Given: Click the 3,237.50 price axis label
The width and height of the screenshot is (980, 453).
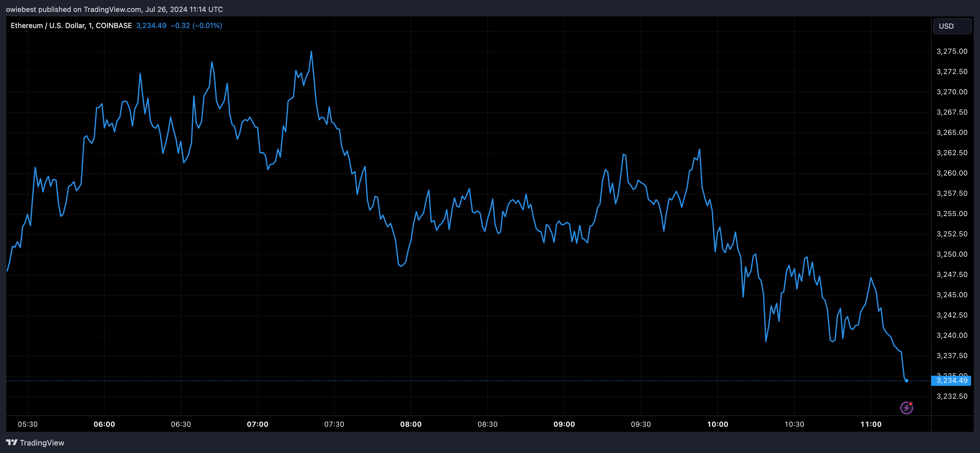Looking at the screenshot, I should [x=952, y=356].
